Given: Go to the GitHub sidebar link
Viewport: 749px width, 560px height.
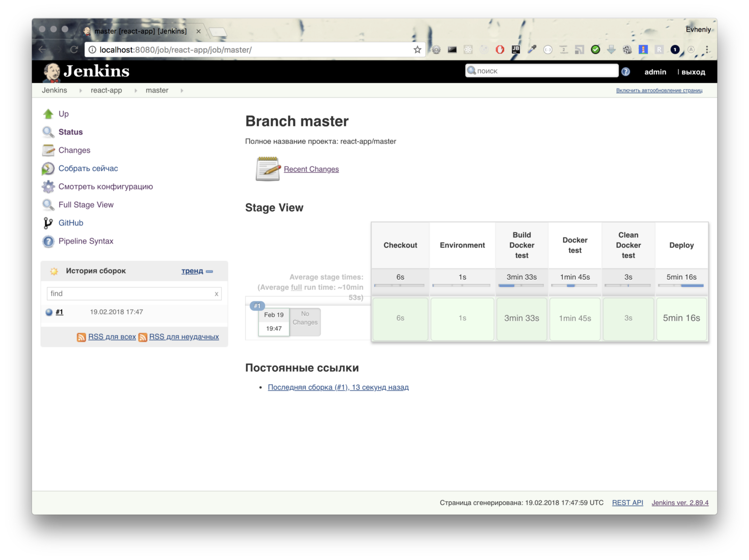Looking at the screenshot, I should (71, 223).
